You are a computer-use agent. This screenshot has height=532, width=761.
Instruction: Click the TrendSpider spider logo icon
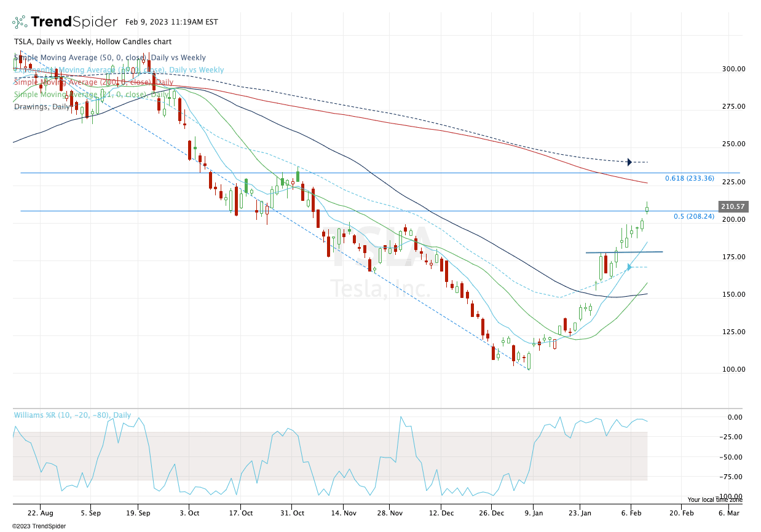19,22
